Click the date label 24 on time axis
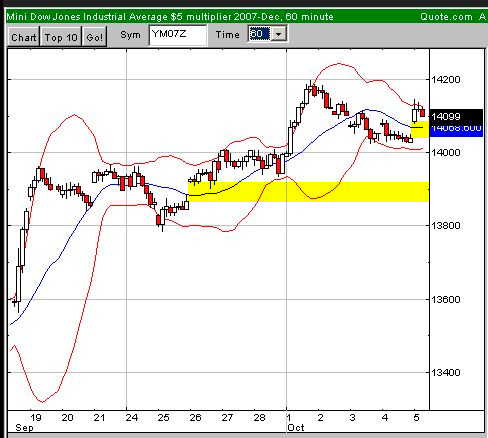 [132, 418]
